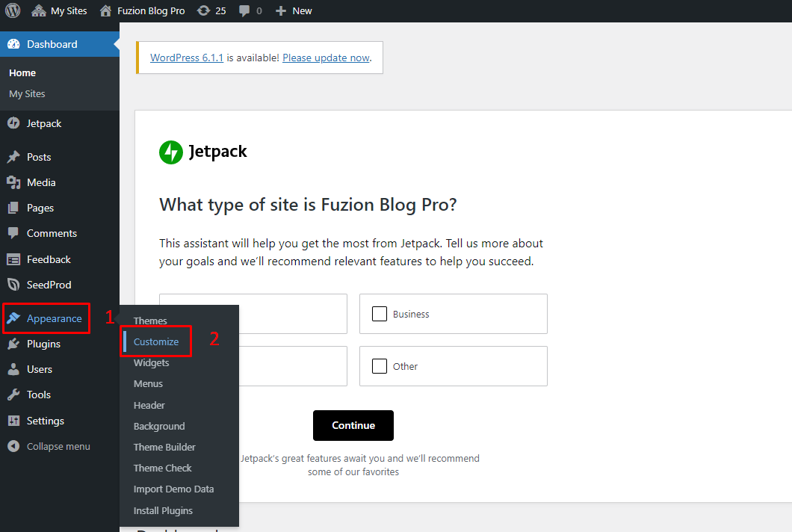Choose Import Demo Data in flyout

click(x=174, y=489)
